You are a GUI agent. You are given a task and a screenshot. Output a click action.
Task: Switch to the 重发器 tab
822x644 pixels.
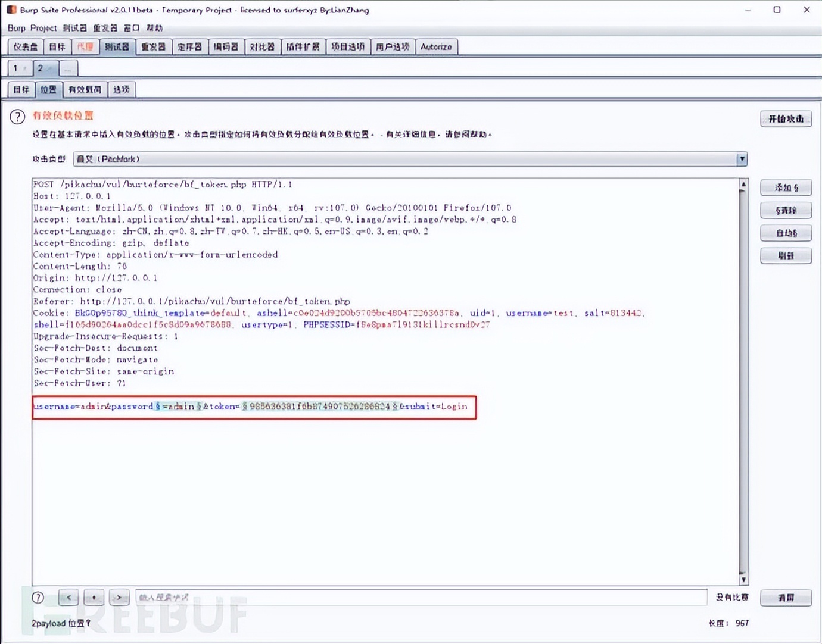pos(153,46)
